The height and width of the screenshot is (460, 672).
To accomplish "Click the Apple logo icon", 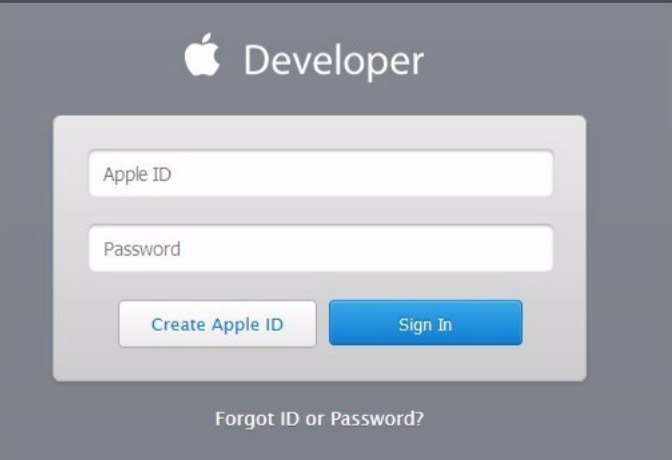I will tap(202, 54).
